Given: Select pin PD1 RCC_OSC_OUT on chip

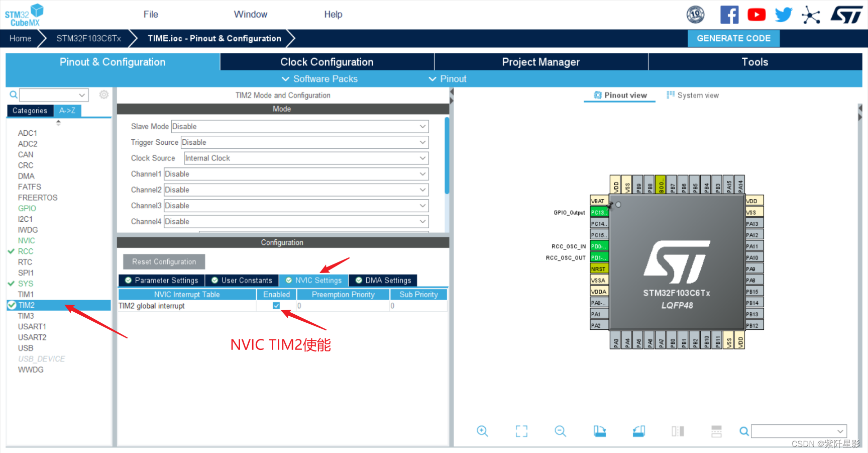Looking at the screenshot, I should point(599,257).
